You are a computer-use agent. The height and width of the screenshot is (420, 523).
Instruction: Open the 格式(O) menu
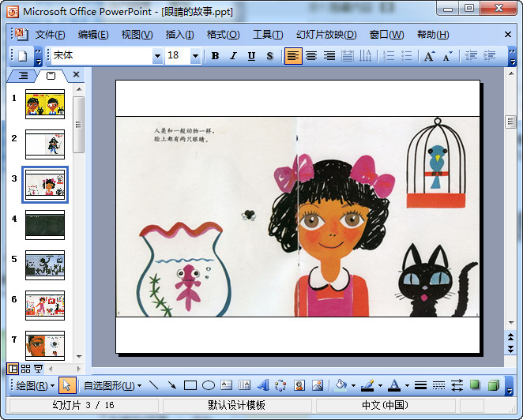pyautogui.click(x=223, y=35)
